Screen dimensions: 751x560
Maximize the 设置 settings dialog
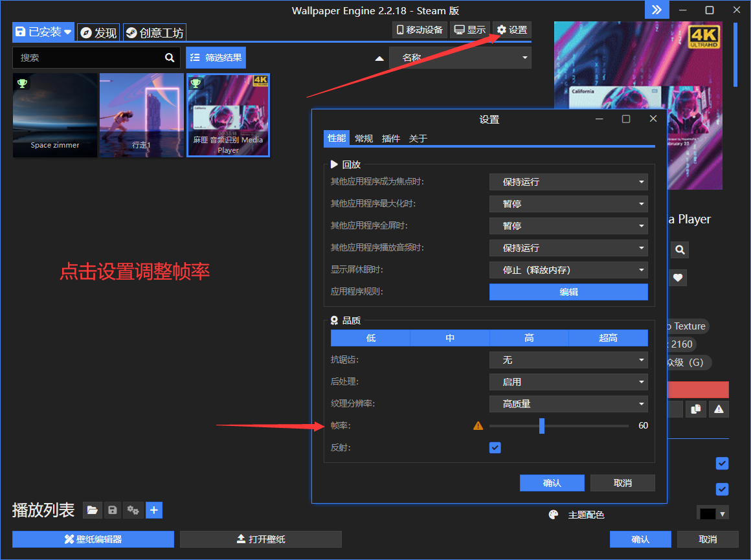pos(626,119)
